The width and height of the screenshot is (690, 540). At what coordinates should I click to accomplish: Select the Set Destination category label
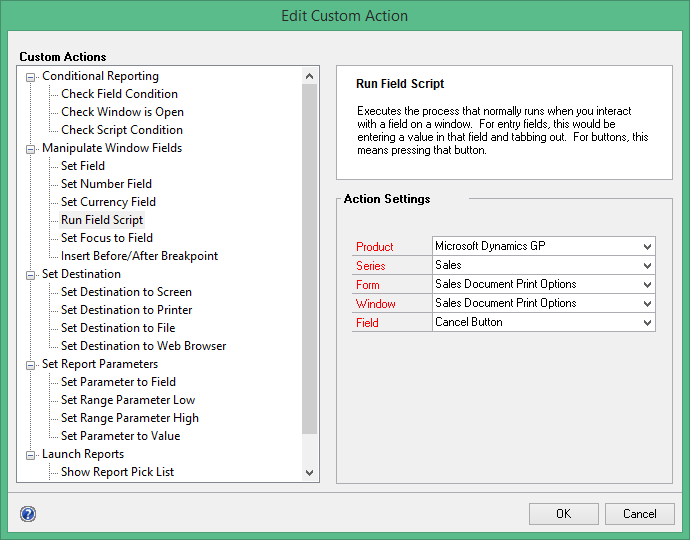tap(81, 274)
